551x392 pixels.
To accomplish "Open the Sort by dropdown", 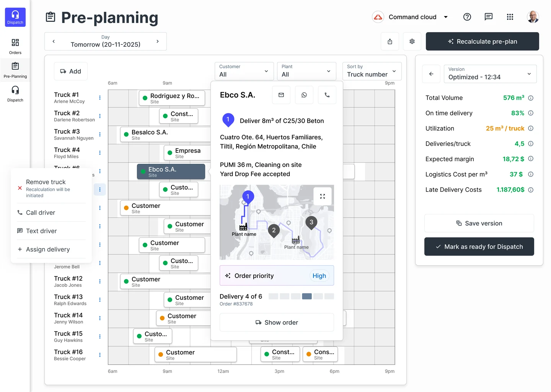I will tap(372, 71).
